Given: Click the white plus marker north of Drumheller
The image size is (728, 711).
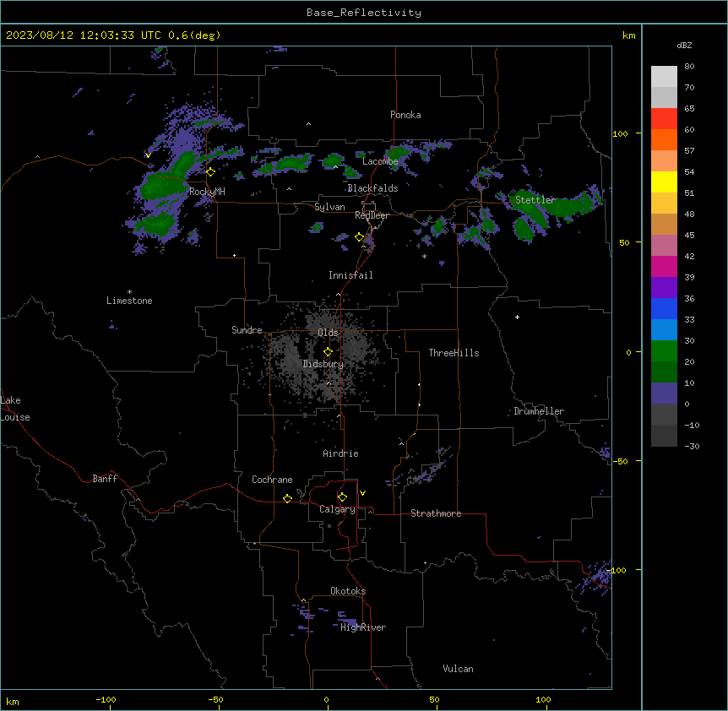Looking at the screenshot, I should (517, 317).
